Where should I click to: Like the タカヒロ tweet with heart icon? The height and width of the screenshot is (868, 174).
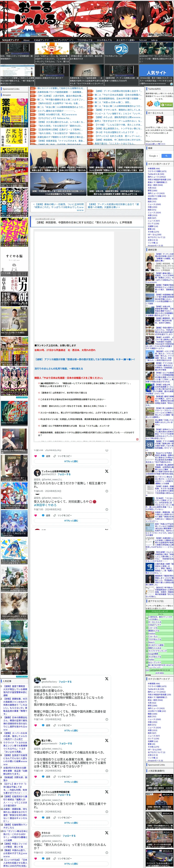[x=35, y=859]
